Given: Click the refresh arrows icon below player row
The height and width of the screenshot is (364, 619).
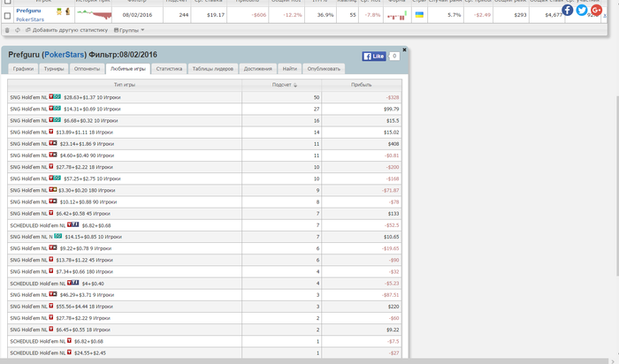Looking at the screenshot, I should pyautogui.click(x=18, y=30).
